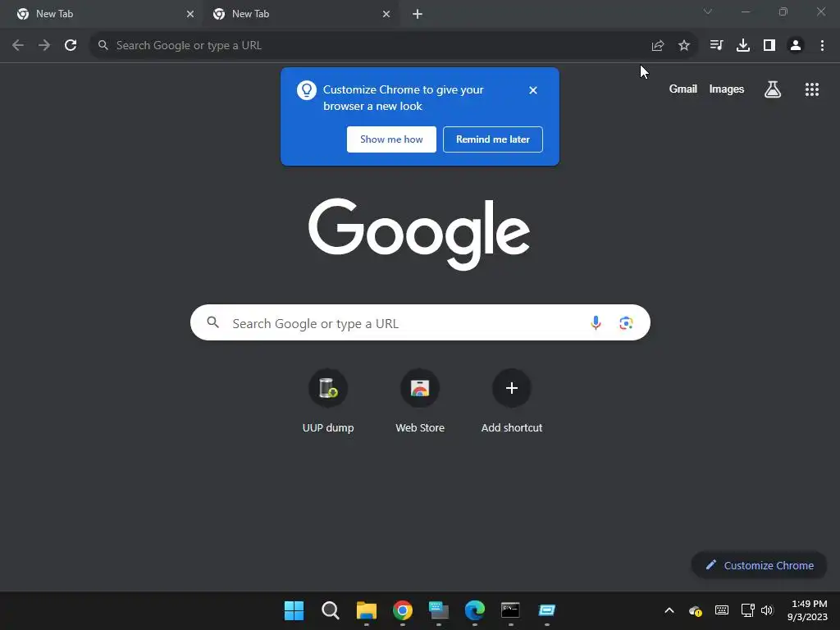
Task: Open File Explorer from the taskbar
Action: coord(367,610)
